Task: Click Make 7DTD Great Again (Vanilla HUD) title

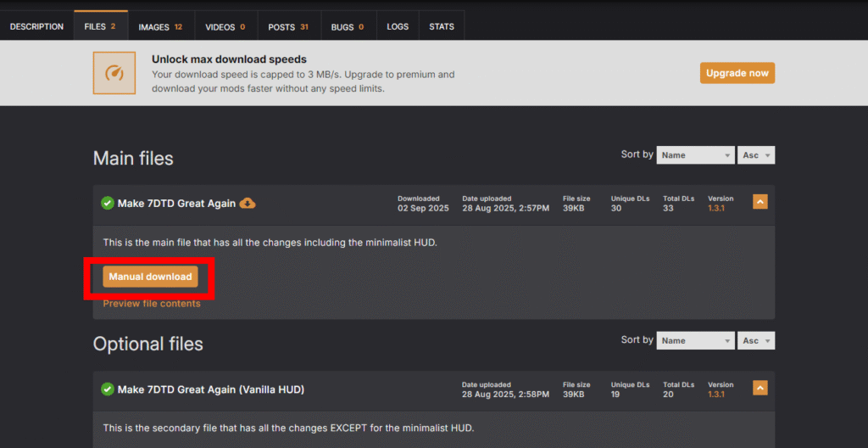Action: click(x=211, y=389)
